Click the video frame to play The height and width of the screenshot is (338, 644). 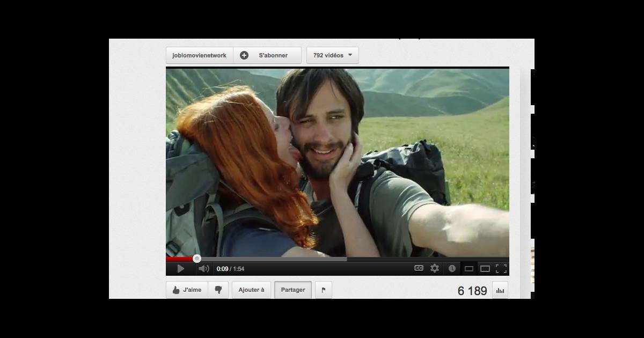(x=338, y=163)
